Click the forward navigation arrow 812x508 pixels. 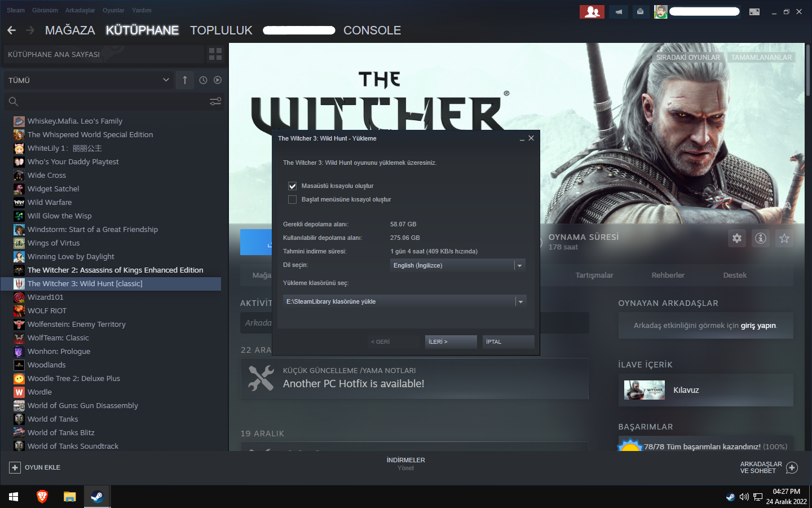[x=30, y=30]
